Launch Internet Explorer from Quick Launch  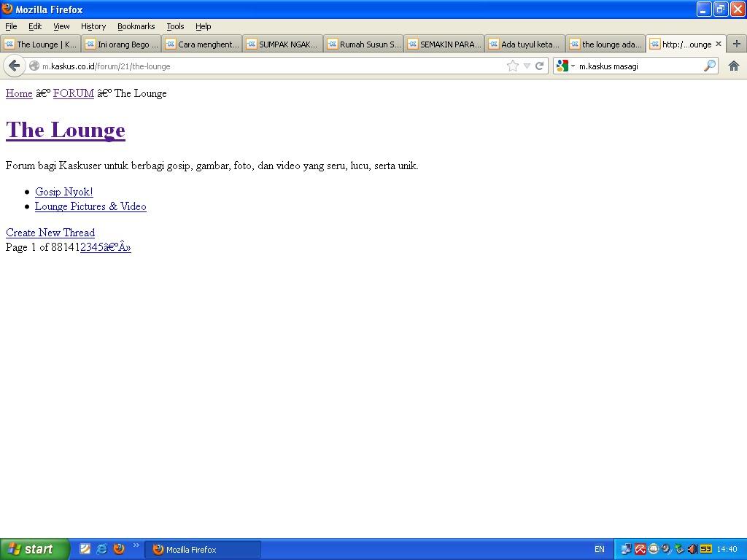[x=102, y=549]
